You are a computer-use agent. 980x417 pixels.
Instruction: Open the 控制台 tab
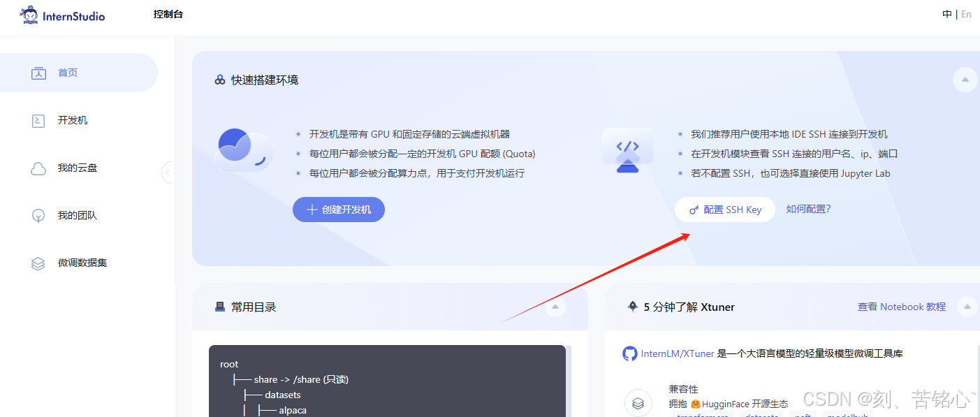168,14
